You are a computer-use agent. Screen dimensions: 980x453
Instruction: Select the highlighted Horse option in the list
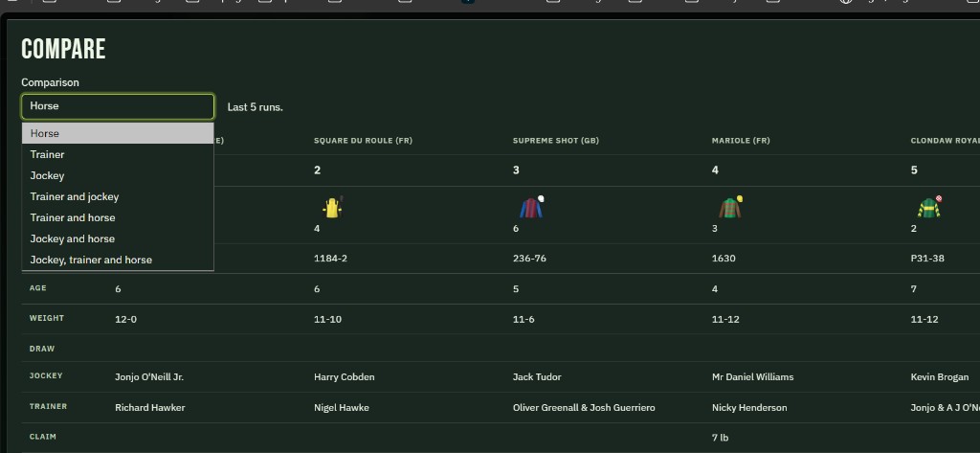point(118,133)
